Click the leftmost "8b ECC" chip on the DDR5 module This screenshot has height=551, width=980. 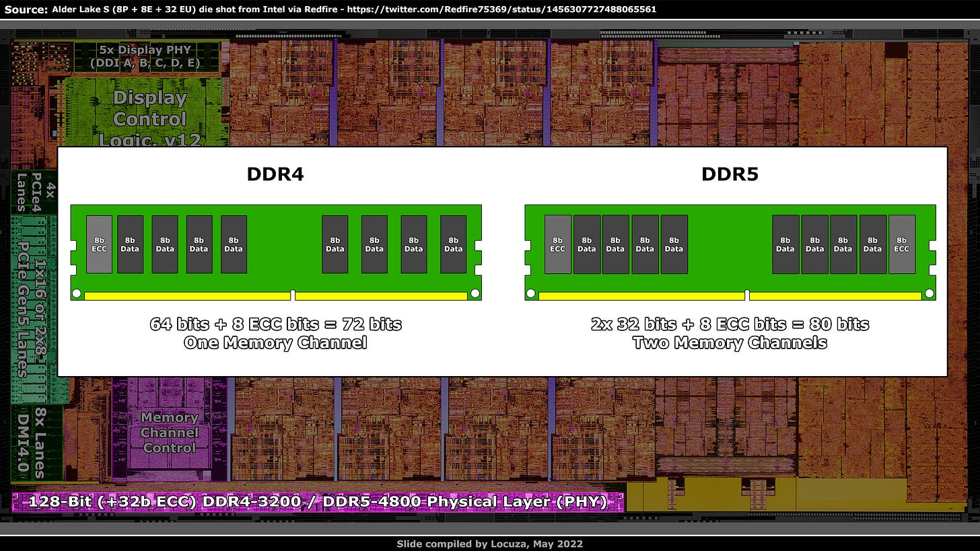[x=558, y=244]
